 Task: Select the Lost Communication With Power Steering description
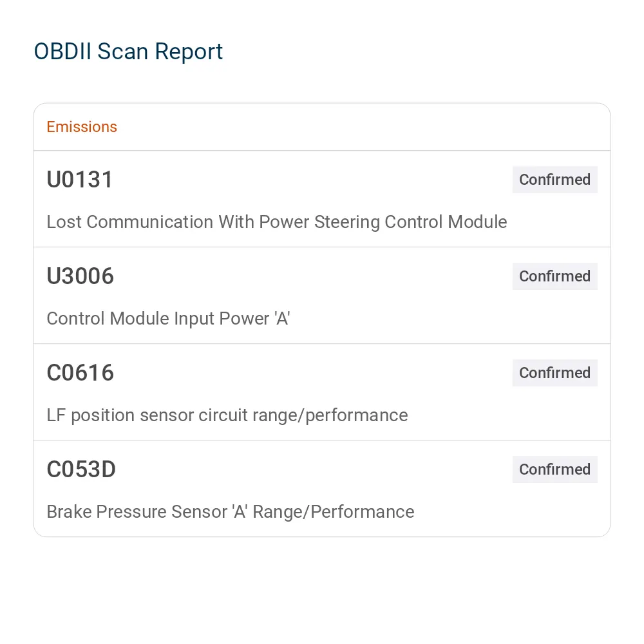[x=277, y=222]
